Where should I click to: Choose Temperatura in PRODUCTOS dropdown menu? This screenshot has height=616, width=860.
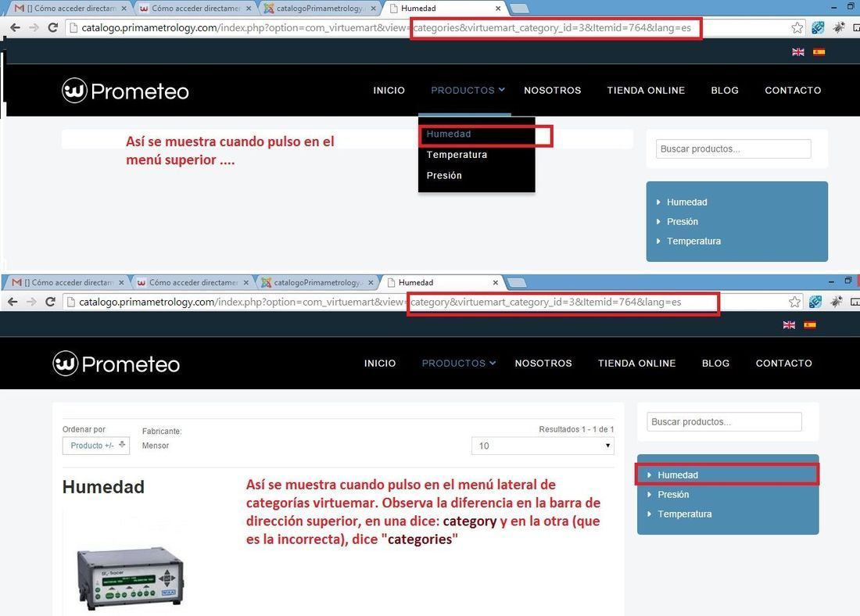pos(457,155)
